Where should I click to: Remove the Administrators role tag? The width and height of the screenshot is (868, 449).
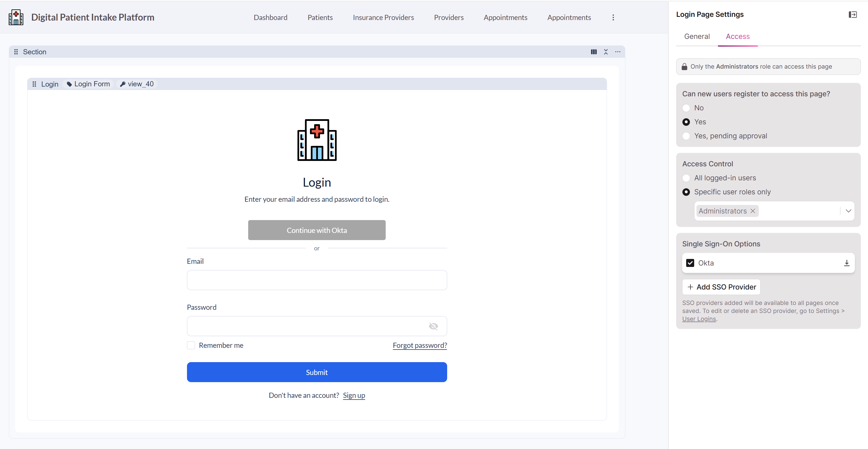[753, 211]
